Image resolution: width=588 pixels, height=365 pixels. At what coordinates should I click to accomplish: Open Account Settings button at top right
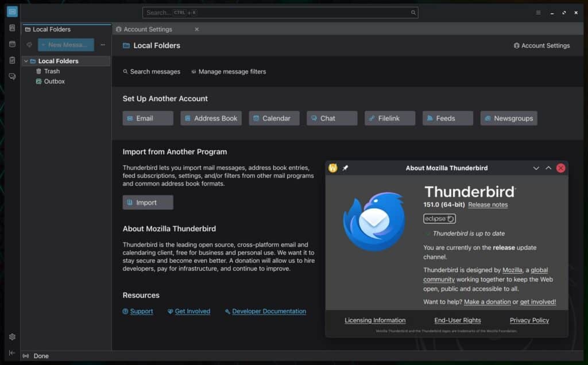[x=541, y=45]
